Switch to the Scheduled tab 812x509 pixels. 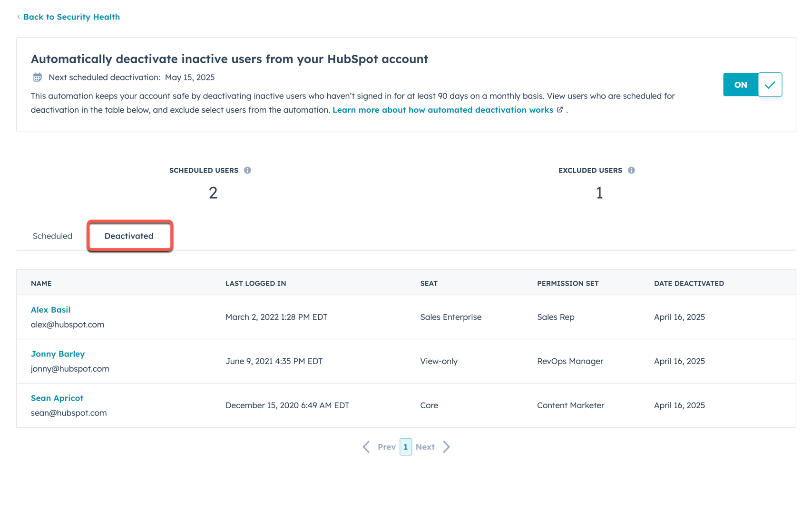52,236
